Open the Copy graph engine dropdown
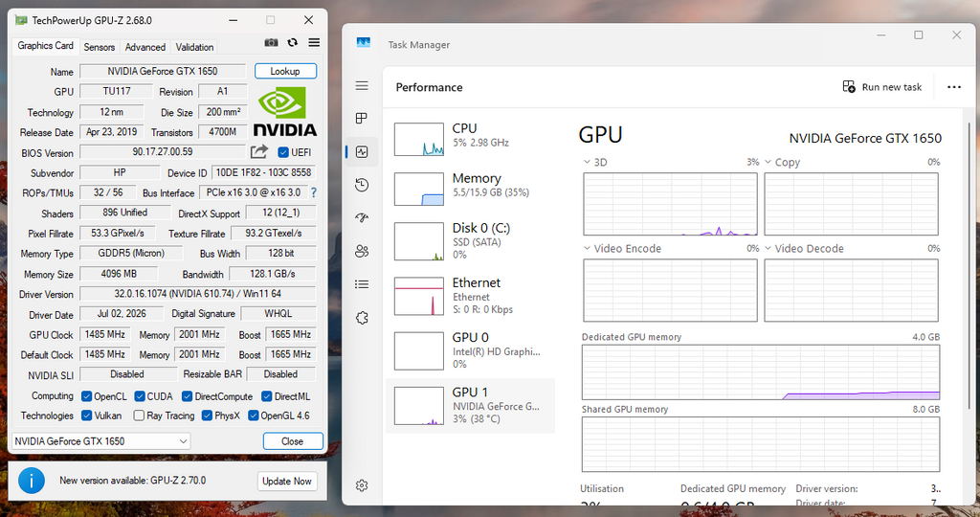Viewport: 980px width, 517px height. (x=768, y=162)
